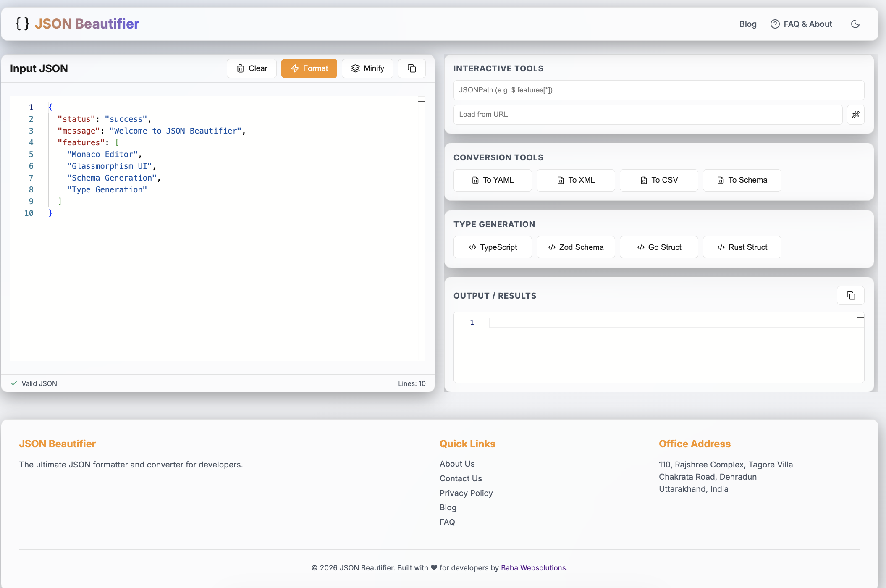
Task: Click the curly braces logo icon
Action: tap(23, 24)
